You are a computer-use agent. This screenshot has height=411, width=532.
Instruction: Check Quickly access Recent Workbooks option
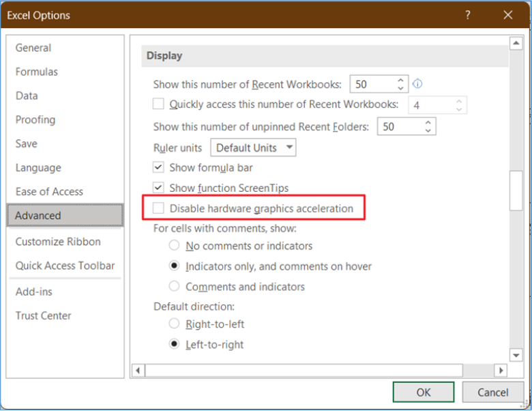158,104
